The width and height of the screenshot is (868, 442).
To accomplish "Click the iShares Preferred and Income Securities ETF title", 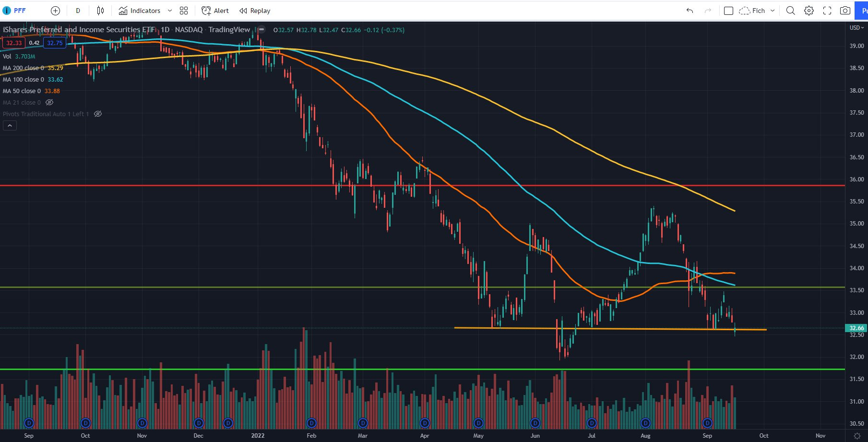I will (79, 30).
